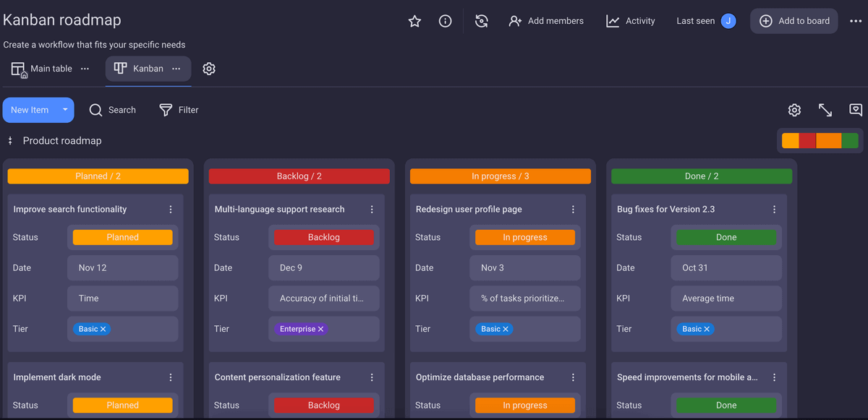Open menu for Implement dark mode card
This screenshot has height=420, width=868.
pyautogui.click(x=171, y=377)
